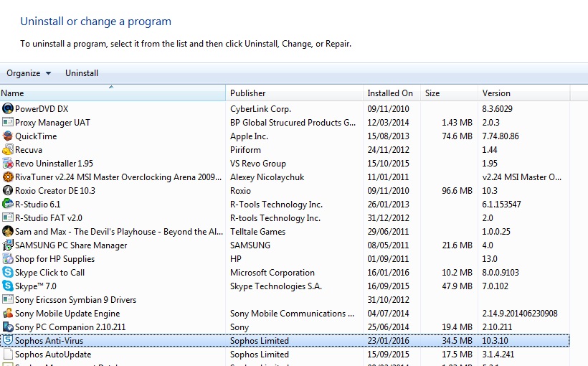The width and height of the screenshot is (588, 366).
Task: Select the Skype 7.0 name
Action: pyautogui.click(x=36, y=286)
